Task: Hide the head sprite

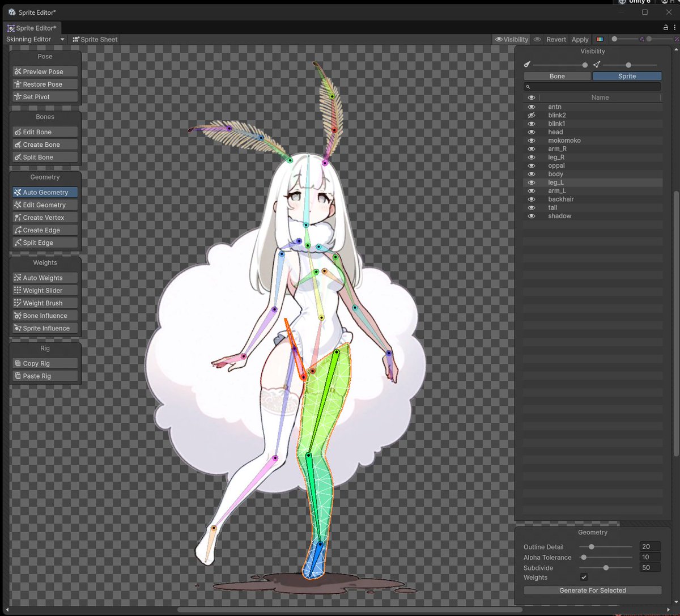Action: [532, 132]
